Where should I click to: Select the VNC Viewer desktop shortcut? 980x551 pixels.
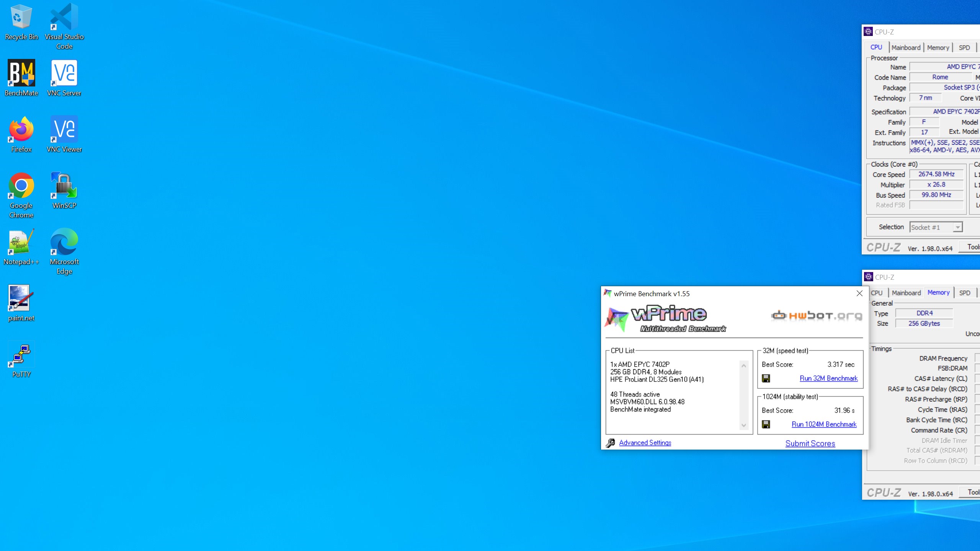(64, 134)
